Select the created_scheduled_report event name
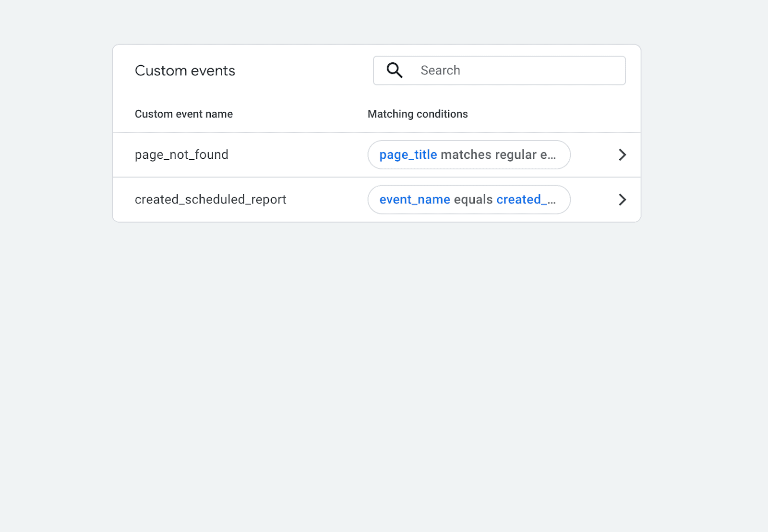The image size is (768, 532). click(210, 200)
